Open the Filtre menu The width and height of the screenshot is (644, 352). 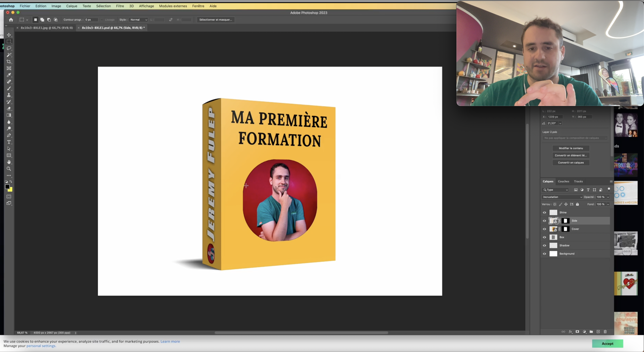[120, 6]
